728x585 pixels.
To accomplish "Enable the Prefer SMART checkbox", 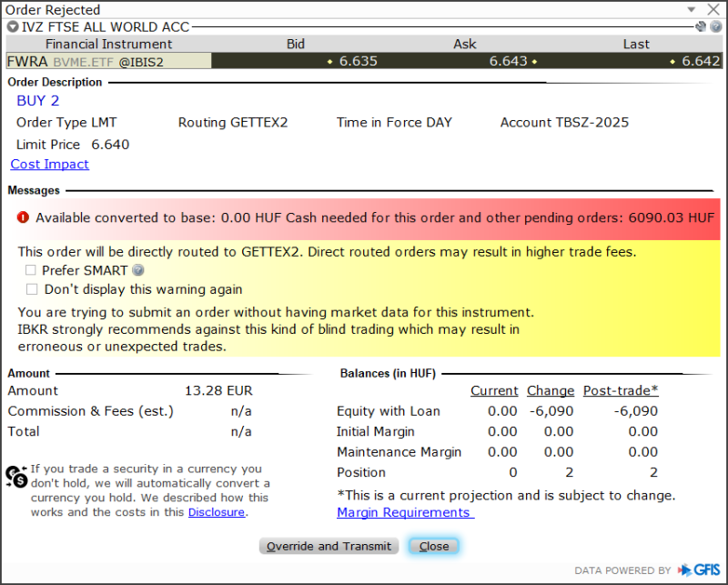I will (31, 269).
